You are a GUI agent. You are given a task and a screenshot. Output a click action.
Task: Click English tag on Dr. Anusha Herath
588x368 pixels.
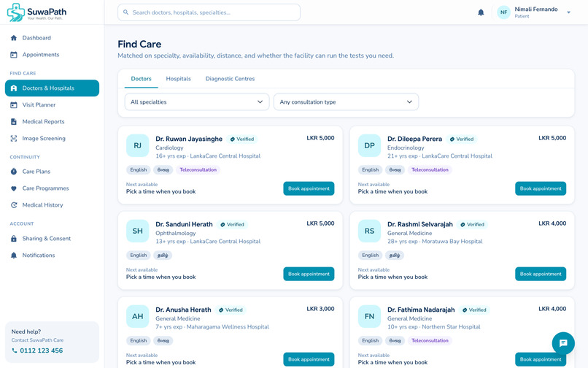[x=139, y=341]
